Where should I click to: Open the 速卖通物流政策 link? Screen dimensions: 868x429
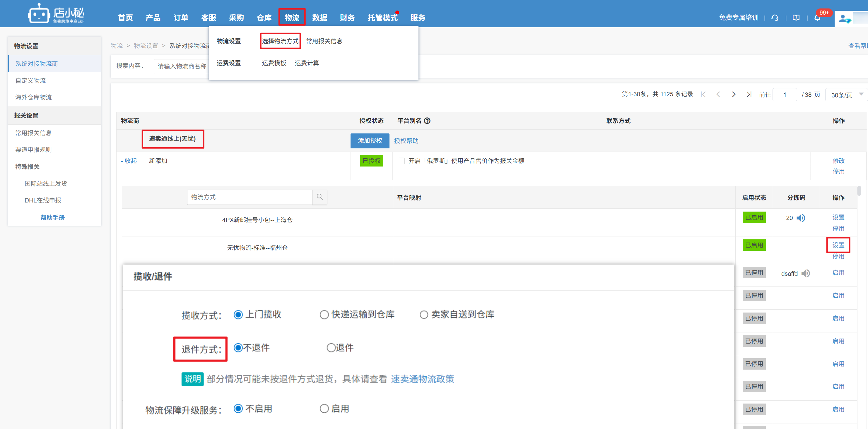422,379
